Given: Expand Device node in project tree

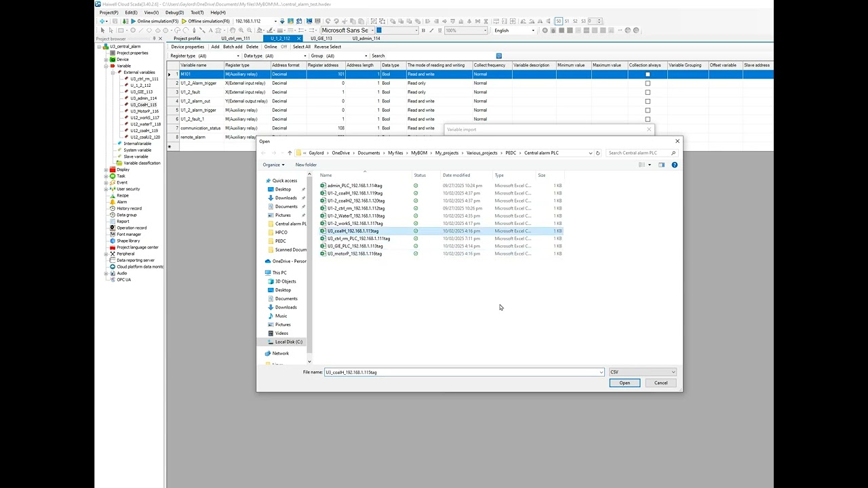Looking at the screenshot, I should [106, 60].
